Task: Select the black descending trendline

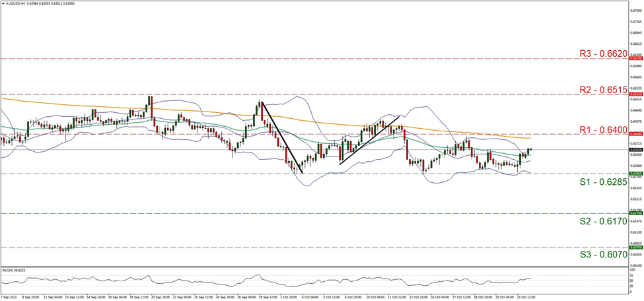Action: [x=282, y=138]
